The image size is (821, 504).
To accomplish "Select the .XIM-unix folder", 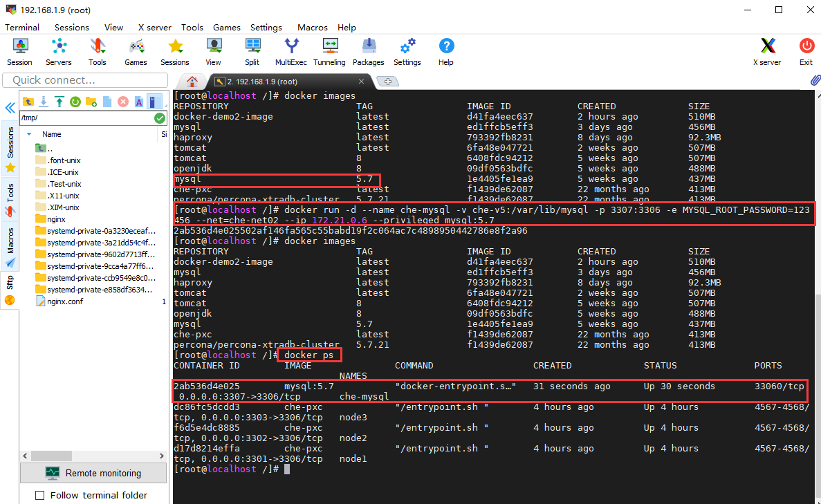I will (x=57, y=207).
